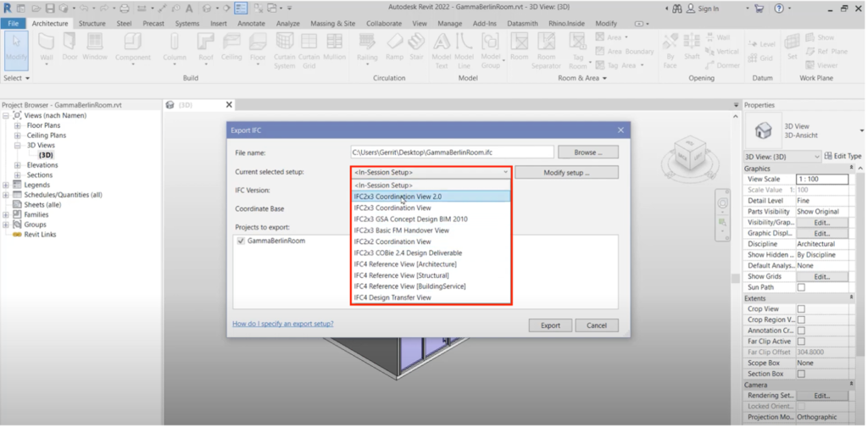Click Edit Type in Properties panel
This screenshot has width=868, height=427.
843,157
